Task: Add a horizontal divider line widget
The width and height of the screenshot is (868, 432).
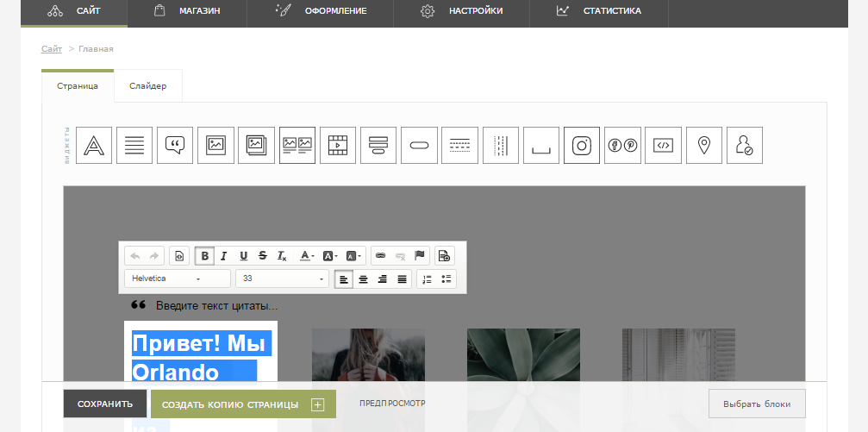Action: pos(460,145)
